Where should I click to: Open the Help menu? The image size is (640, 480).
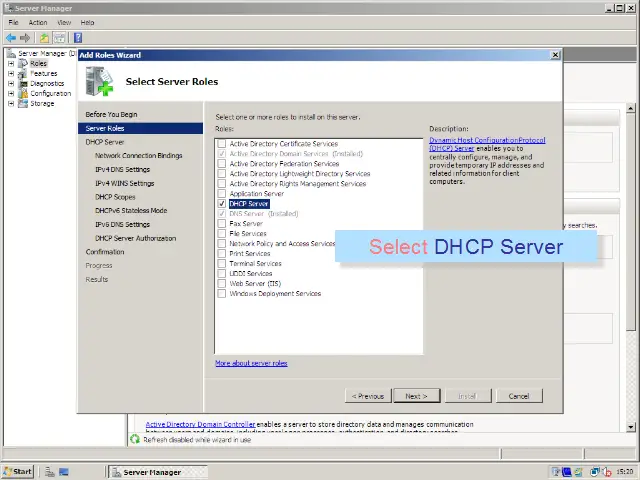[87, 22]
